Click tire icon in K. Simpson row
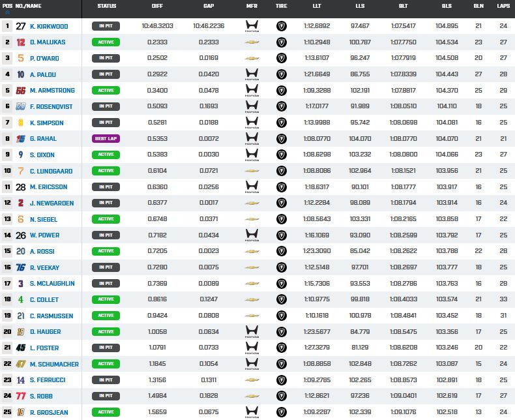Viewport: 515px width, 420px height. 282,123
